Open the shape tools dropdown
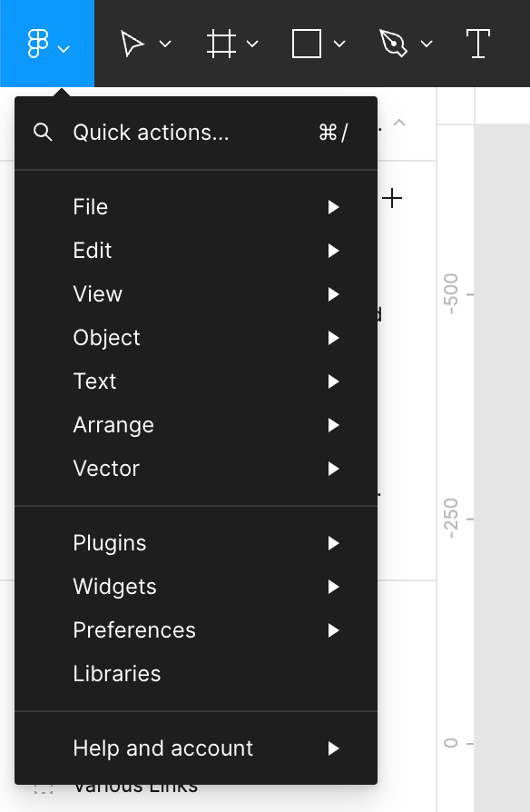 [x=340, y=45]
